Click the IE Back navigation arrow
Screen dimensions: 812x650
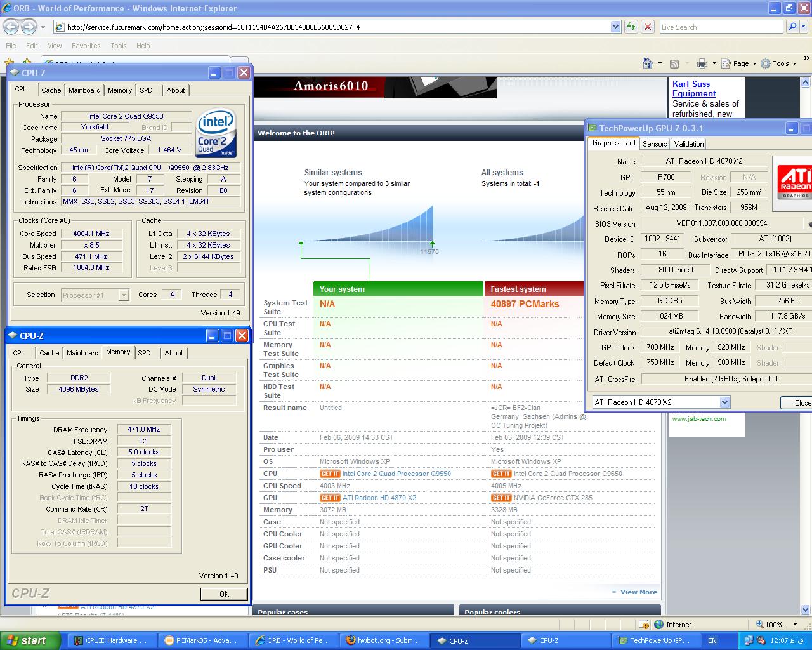[11, 27]
